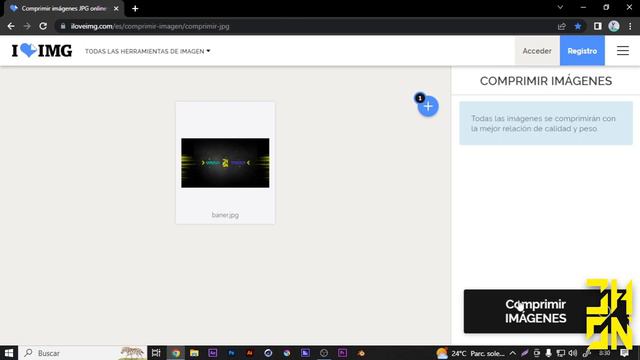
Task: Open the hamburger menu in the site header
Action: 622,51
